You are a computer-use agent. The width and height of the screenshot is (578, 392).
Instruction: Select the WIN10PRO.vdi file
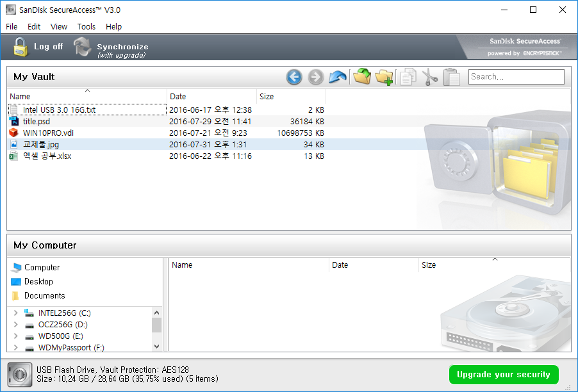[x=48, y=133]
